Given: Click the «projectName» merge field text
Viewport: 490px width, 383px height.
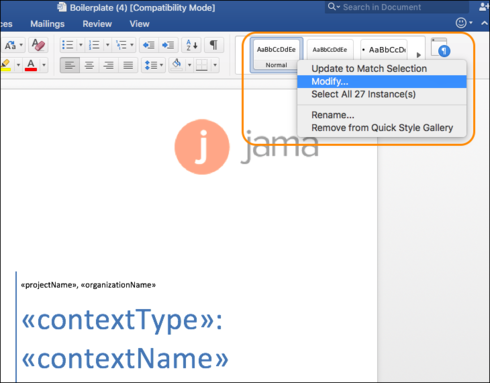Looking at the screenshot, I should (x=48, y=285).
